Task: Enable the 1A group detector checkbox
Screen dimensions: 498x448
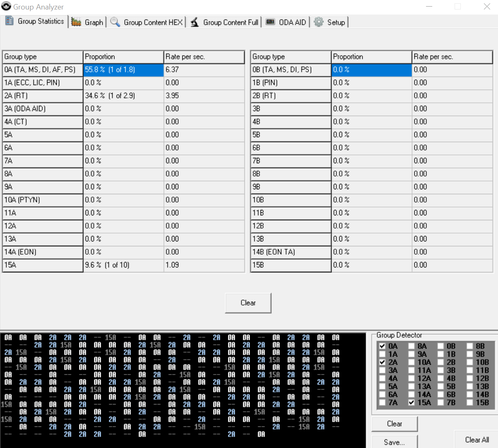Action: pos(382,354)
